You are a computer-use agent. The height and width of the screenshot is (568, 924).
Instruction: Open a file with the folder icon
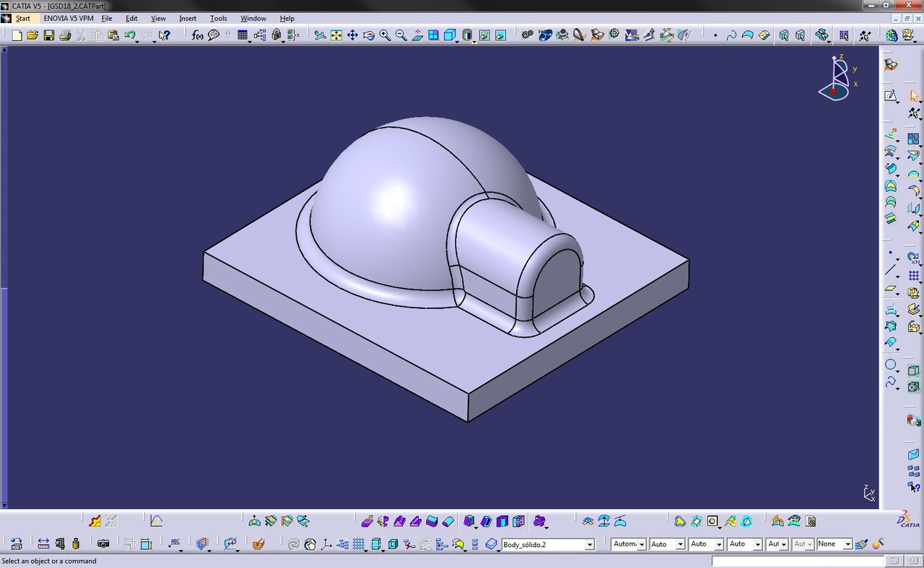click(32, 35)
